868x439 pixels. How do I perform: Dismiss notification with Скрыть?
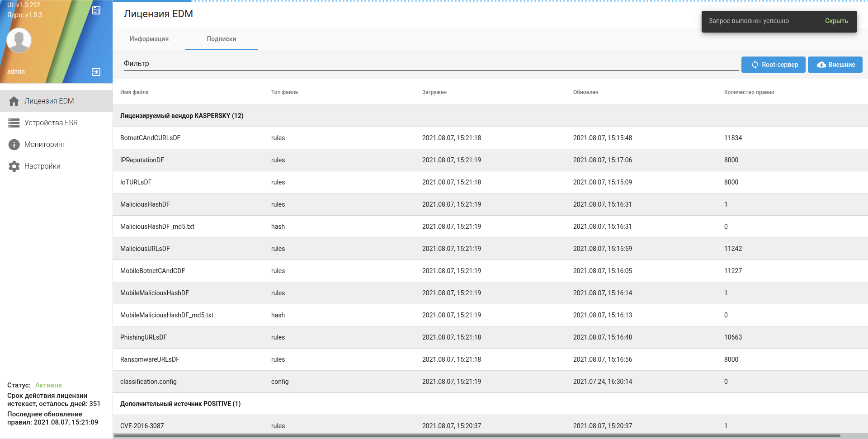coord(836,21)
